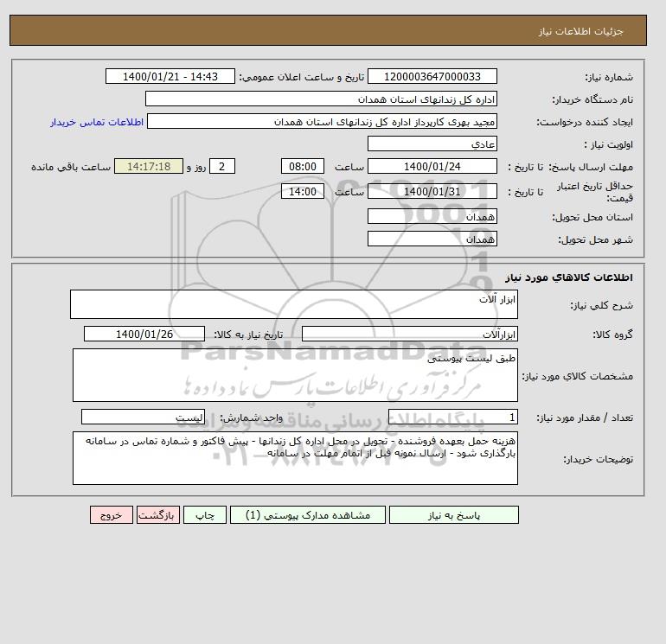Click the شرح کلی نیاز label

pyautogui.click(x=601, y=305)
